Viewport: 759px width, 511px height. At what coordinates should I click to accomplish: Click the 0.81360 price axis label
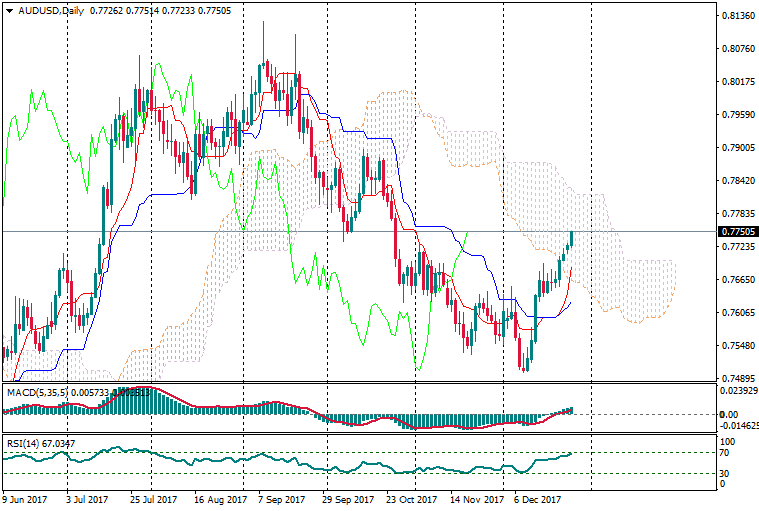point(737,16)
